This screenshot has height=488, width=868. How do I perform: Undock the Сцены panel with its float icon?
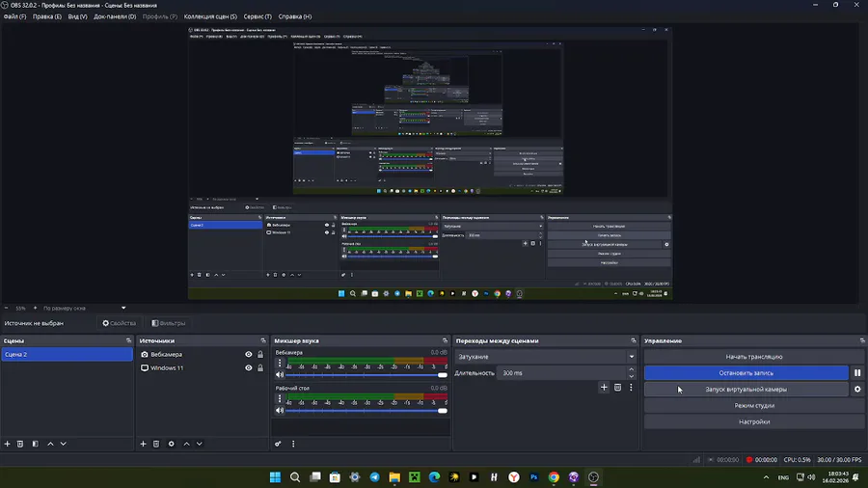tap(128, 340)
